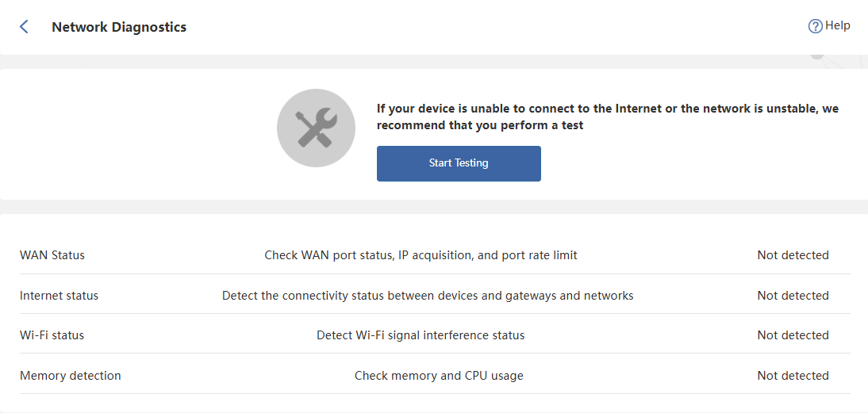The image size is (868, 413).
Task: Click the bold test recommendation message
Action: [607, 117]
